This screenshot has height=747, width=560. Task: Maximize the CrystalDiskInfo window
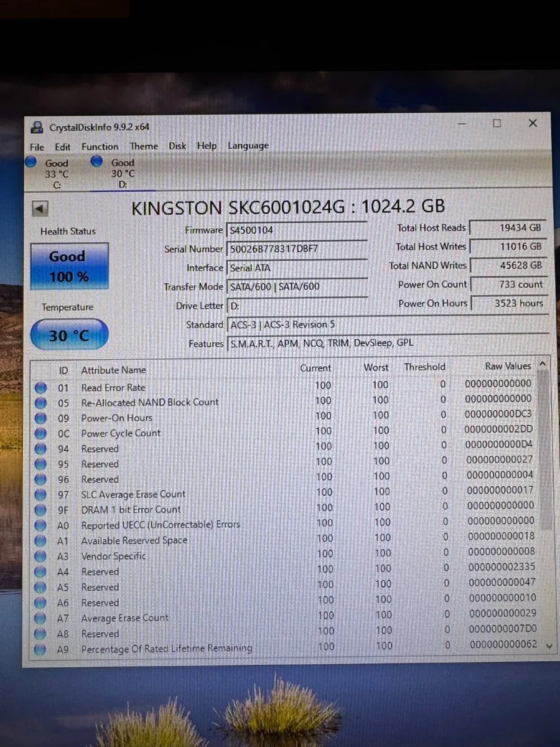coord(497,123)
